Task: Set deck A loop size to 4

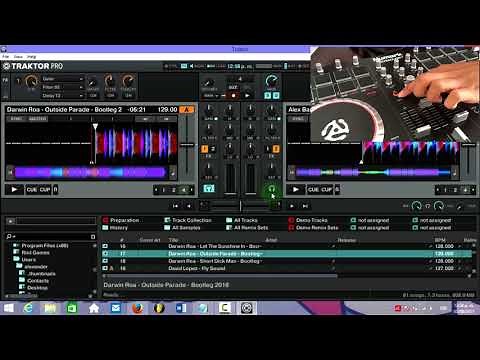Action: point(183,190)
